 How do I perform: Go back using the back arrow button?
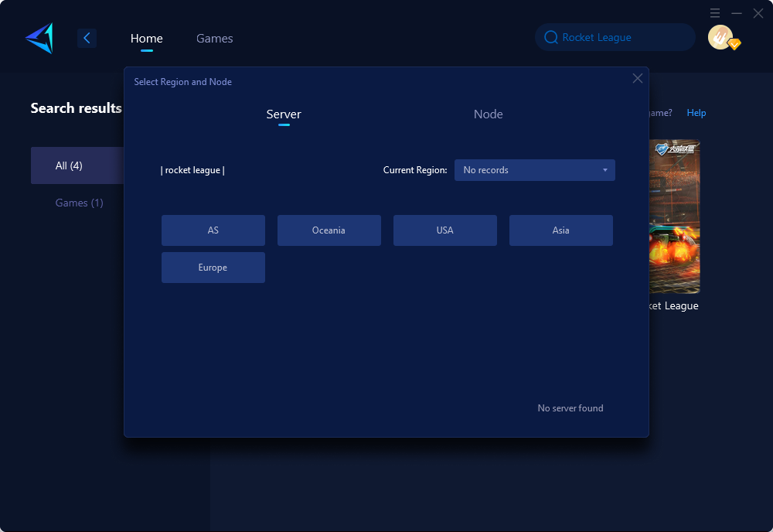(x=87, y=38)
